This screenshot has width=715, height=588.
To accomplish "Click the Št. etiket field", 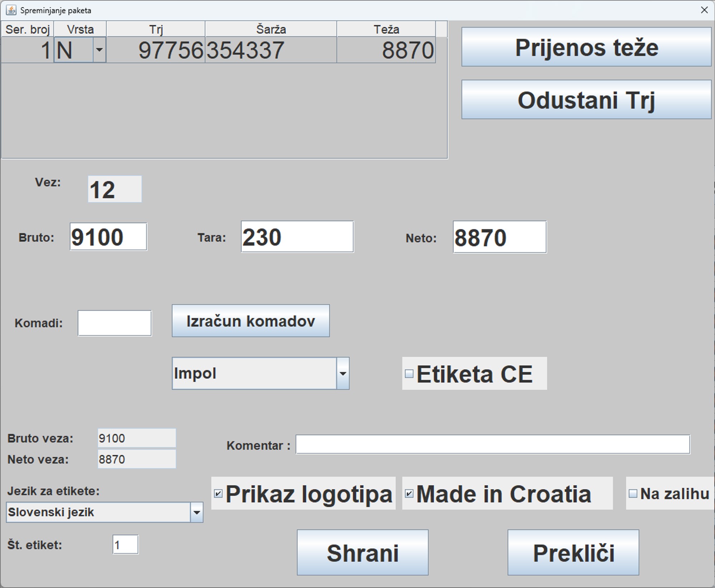I will (x=125, y=544).
